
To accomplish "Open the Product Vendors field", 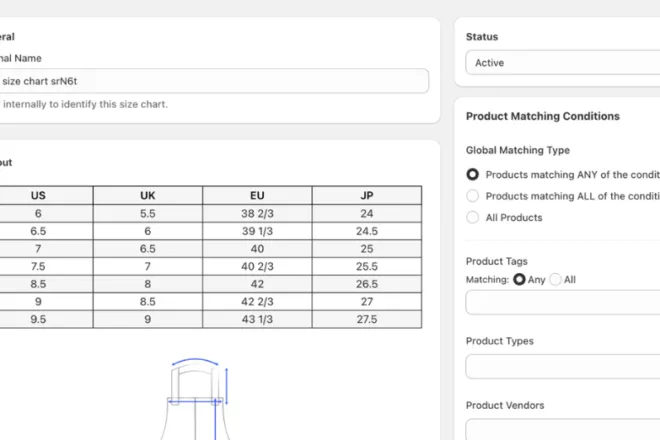I will click(562, 429).
